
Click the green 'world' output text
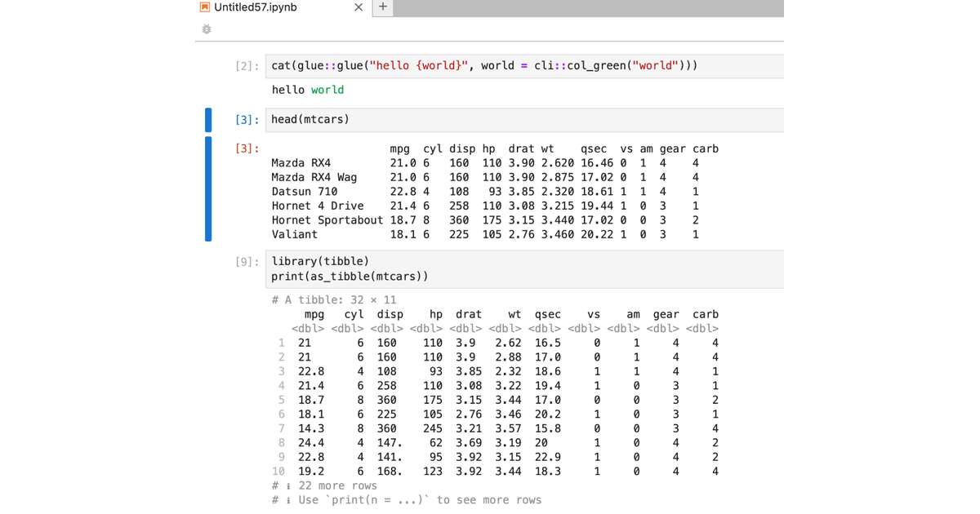point(327,90)
